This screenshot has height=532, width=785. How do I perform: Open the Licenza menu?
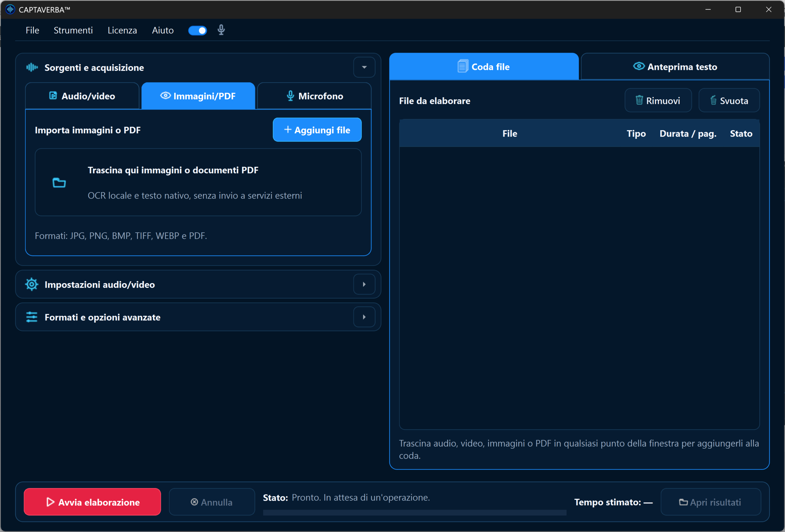coord(122,30)
